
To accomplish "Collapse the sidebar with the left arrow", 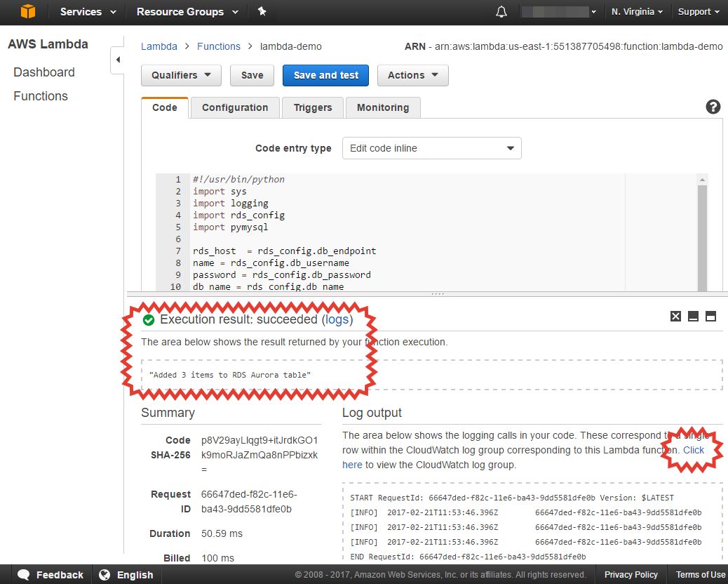I will pos(118,60).
